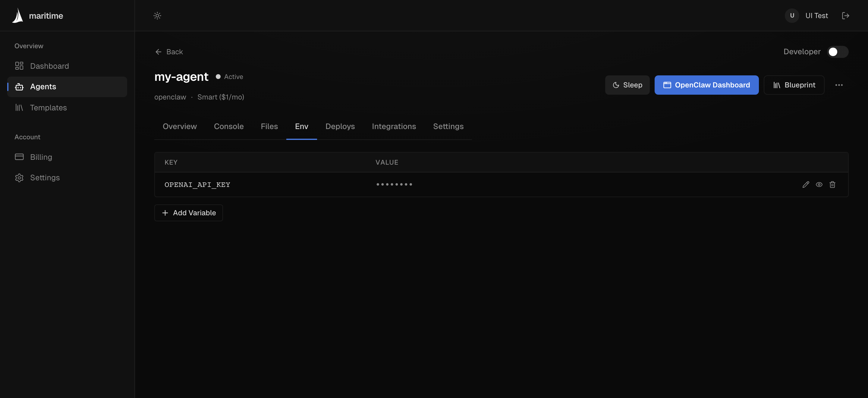Select the Env tab
This screenshot has width=868, height=398.
[302, 126]
